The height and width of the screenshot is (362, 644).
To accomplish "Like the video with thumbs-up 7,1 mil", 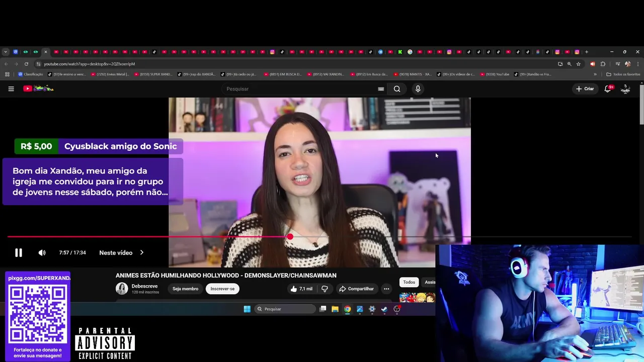I will click(301, 289).
